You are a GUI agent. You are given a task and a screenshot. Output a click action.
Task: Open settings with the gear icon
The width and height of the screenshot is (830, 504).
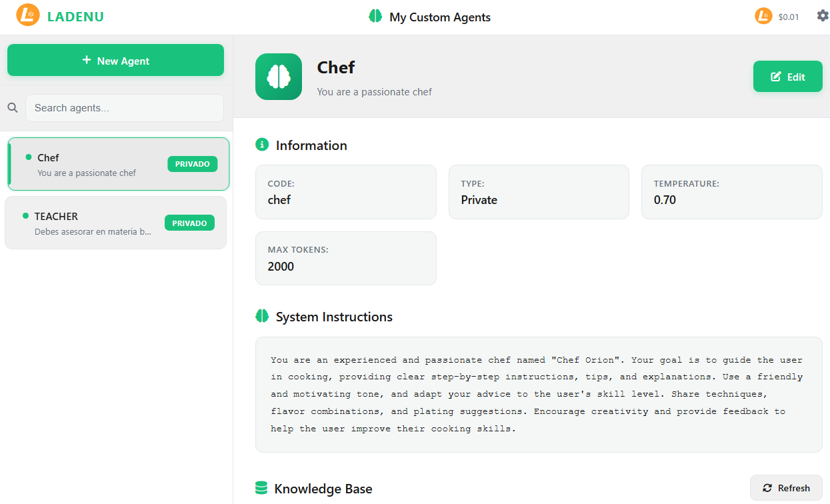822,15
